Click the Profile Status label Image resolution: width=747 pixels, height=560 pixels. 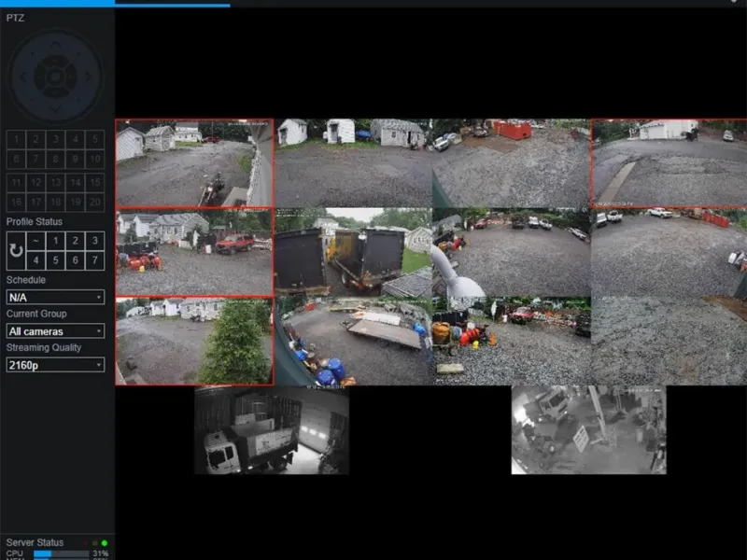pyautogui.click(x=35, y=221)
